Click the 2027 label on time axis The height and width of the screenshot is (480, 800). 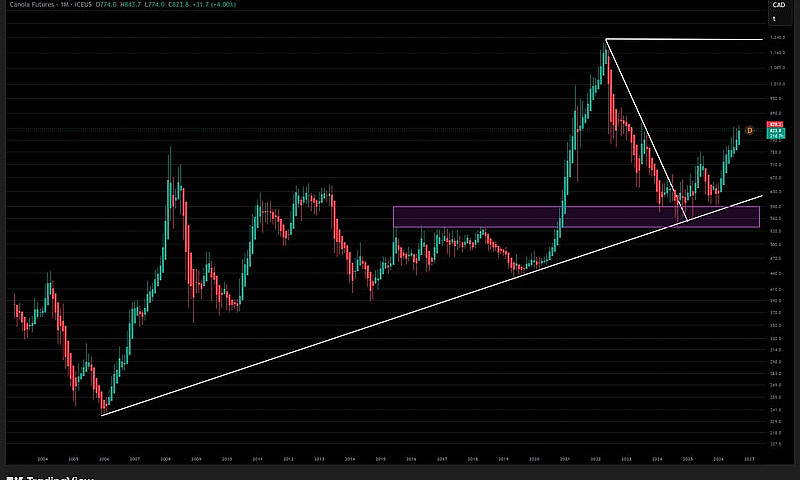(x=749, y=459)
